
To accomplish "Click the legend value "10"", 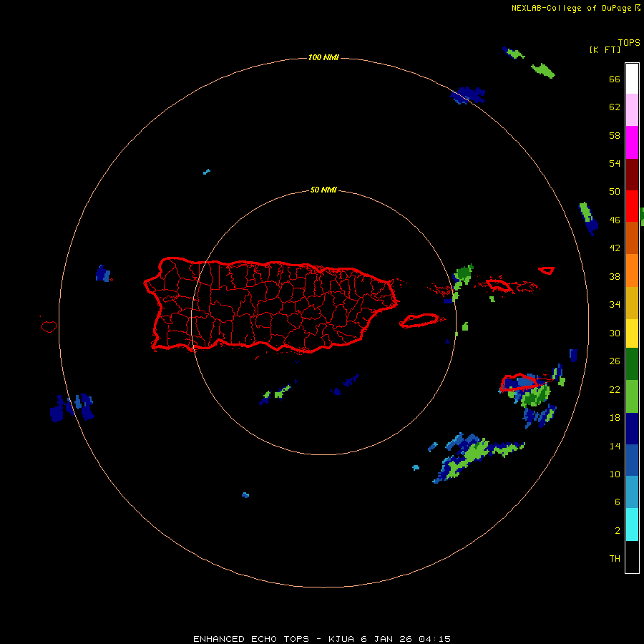I will pos(615,474).
